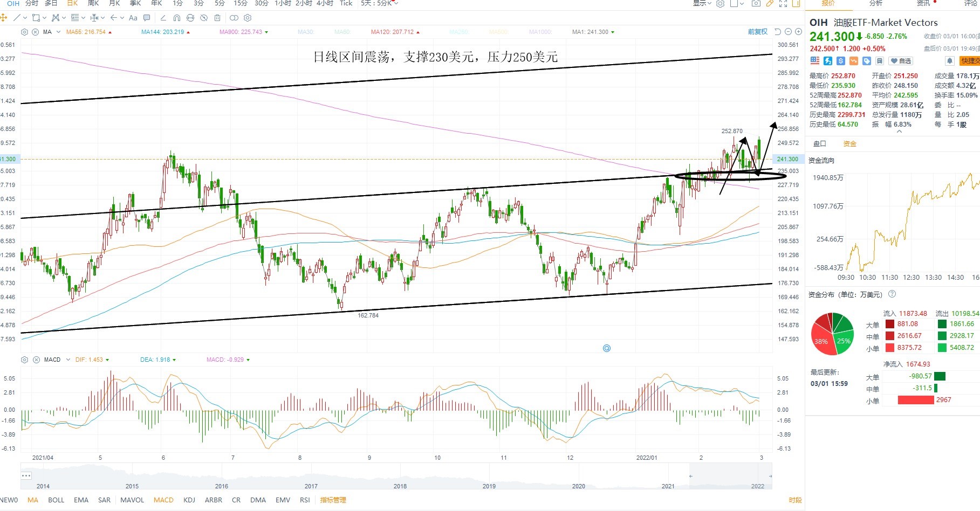Open the MA indicator type dropdown
Screen dimensions: 980x511
58,32
